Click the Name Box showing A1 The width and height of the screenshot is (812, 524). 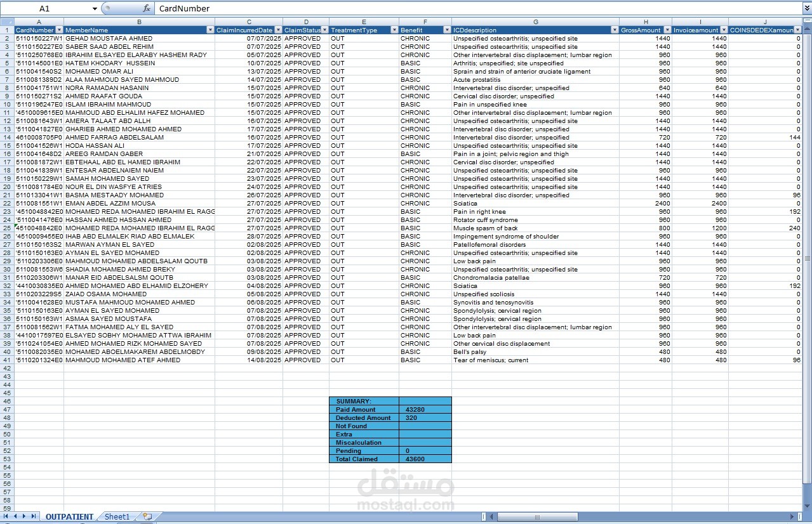tap(46, 8)
